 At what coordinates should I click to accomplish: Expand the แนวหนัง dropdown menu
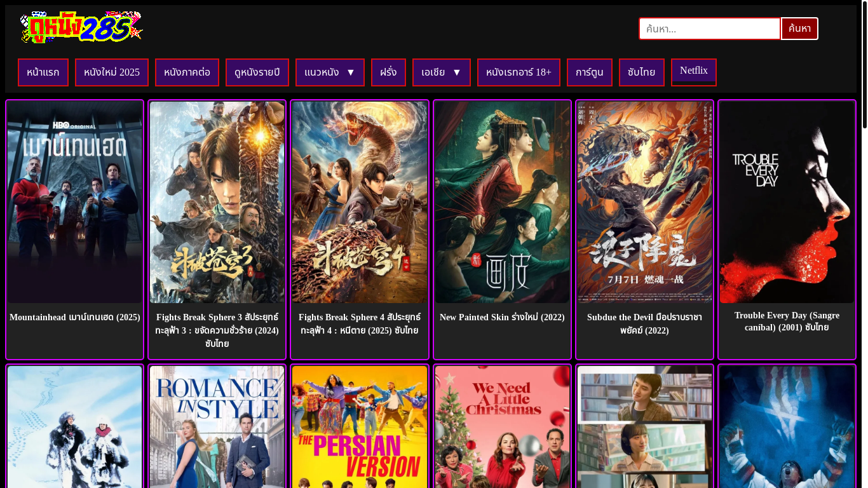coord(330,72)
